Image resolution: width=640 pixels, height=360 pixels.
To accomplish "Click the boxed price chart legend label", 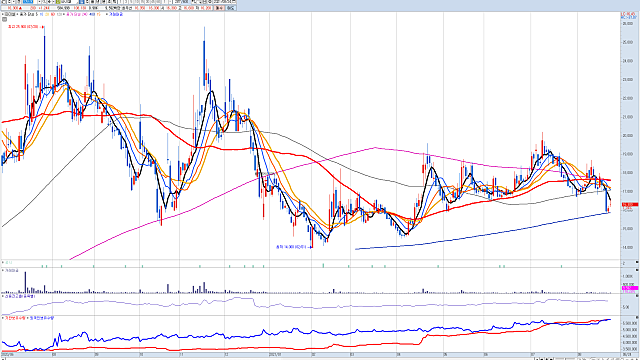I will click(10, 14).
